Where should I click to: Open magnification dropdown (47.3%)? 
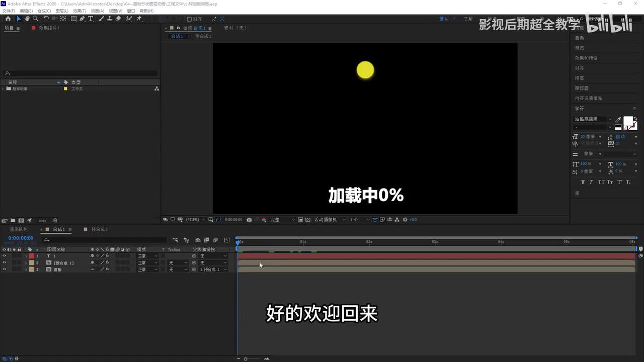195,220
